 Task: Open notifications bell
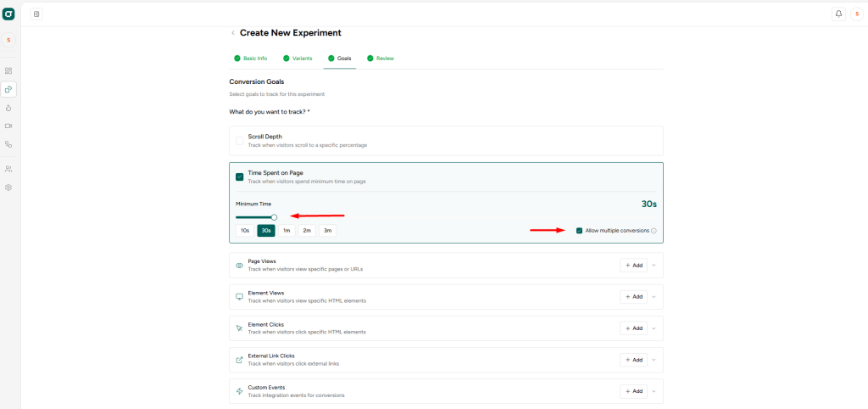coord(838,14)
